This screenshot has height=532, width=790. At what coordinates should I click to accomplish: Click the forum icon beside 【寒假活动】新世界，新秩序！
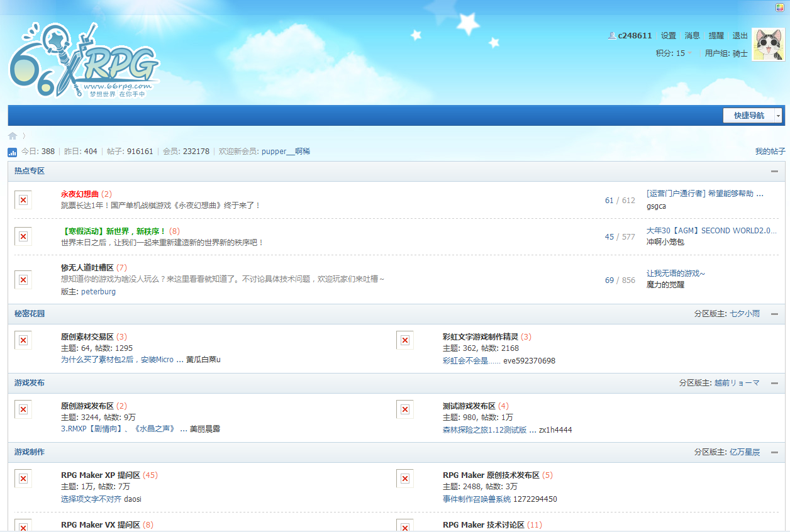[x=23, y=236]
